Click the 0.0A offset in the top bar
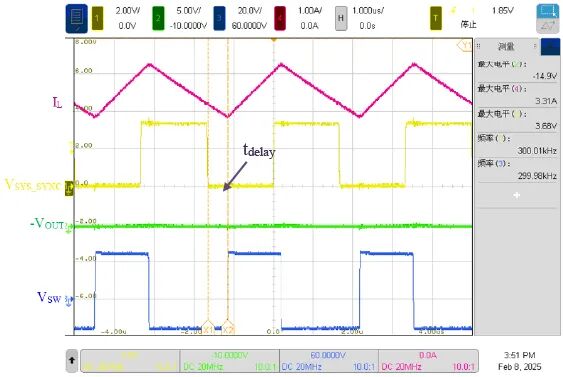Viewport: 563px width, 377px height. pyautogui.click(x=310, y=26)
